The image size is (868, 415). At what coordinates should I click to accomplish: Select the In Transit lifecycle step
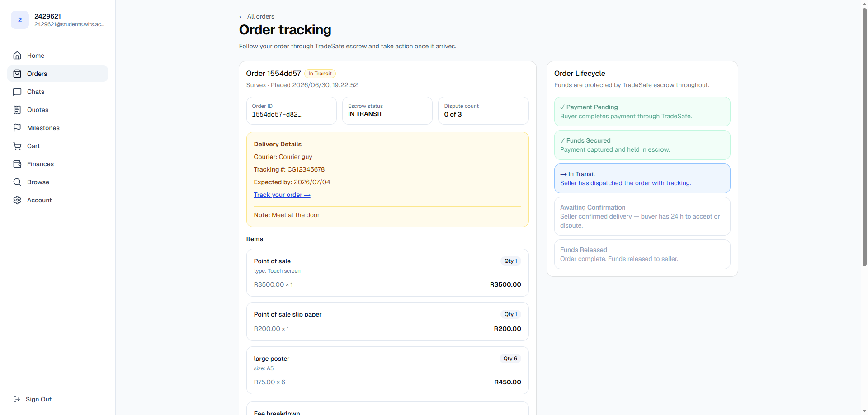[642, 178]
